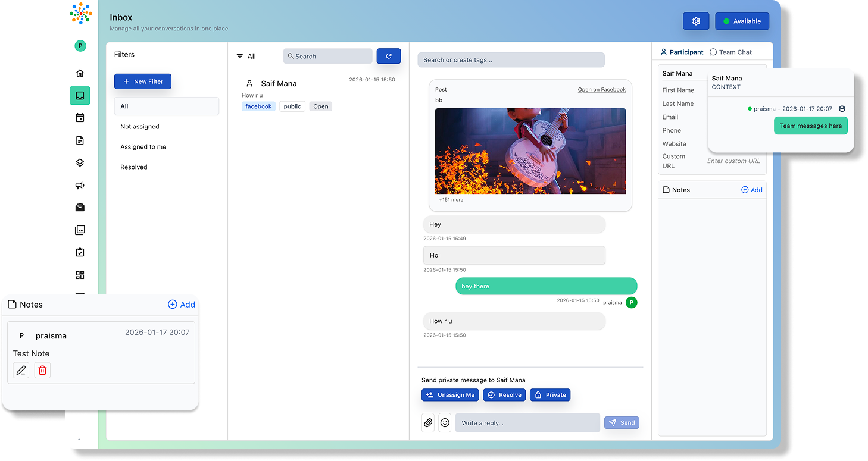This screenshot has width=868, height=461.
Task: Open the settings gear in the header
Action: click(696, 21)
